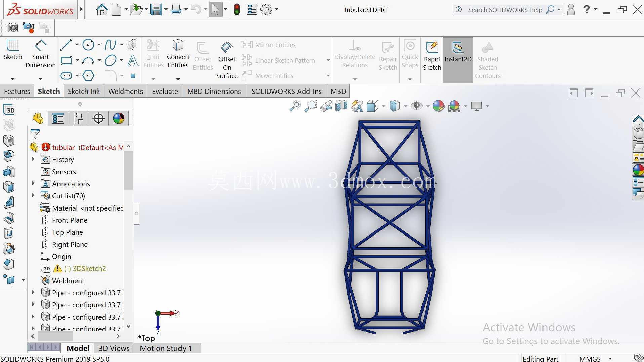Toggle the 3D Sketch sidebar button

[9, 110]
